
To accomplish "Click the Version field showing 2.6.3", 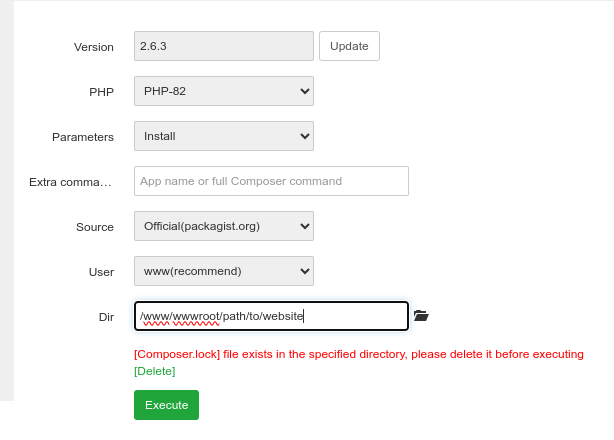I will coord(223,46).
